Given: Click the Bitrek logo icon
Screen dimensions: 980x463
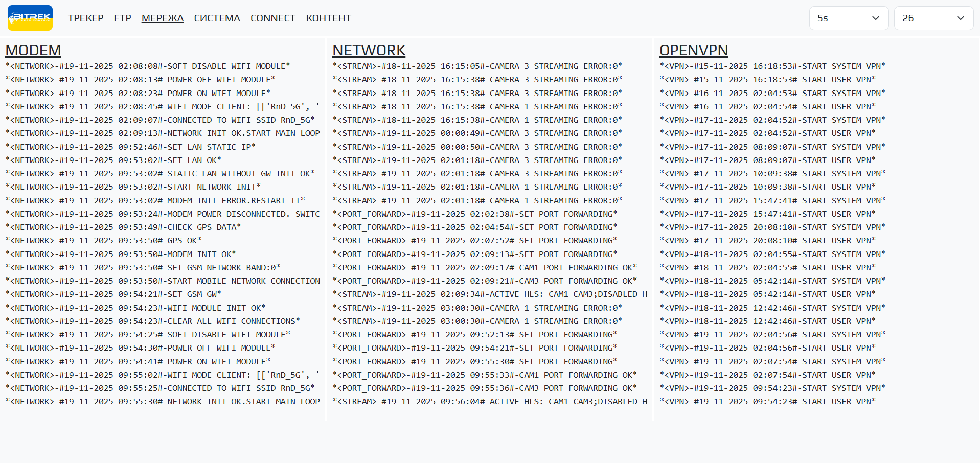Looking at the screenshot, I should coord(30,18).
